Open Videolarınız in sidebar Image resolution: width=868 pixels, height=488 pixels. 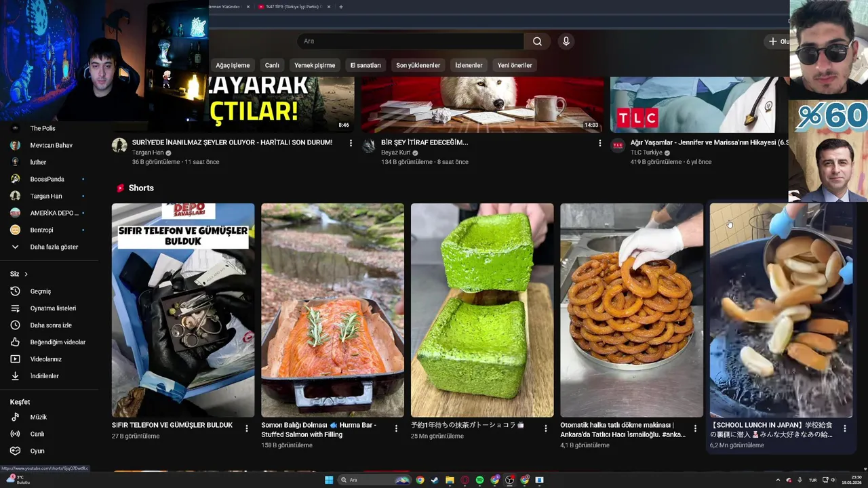tap(45, 359)
